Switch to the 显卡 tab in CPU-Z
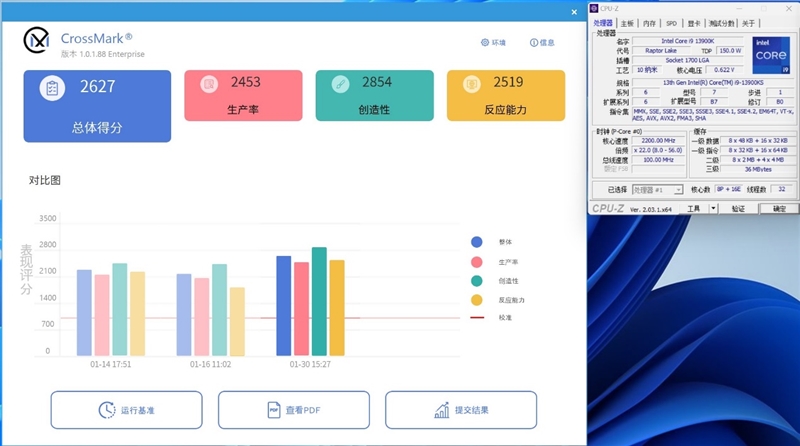The height and width of the screenshot is (446, 800). (x=694, y=23)
